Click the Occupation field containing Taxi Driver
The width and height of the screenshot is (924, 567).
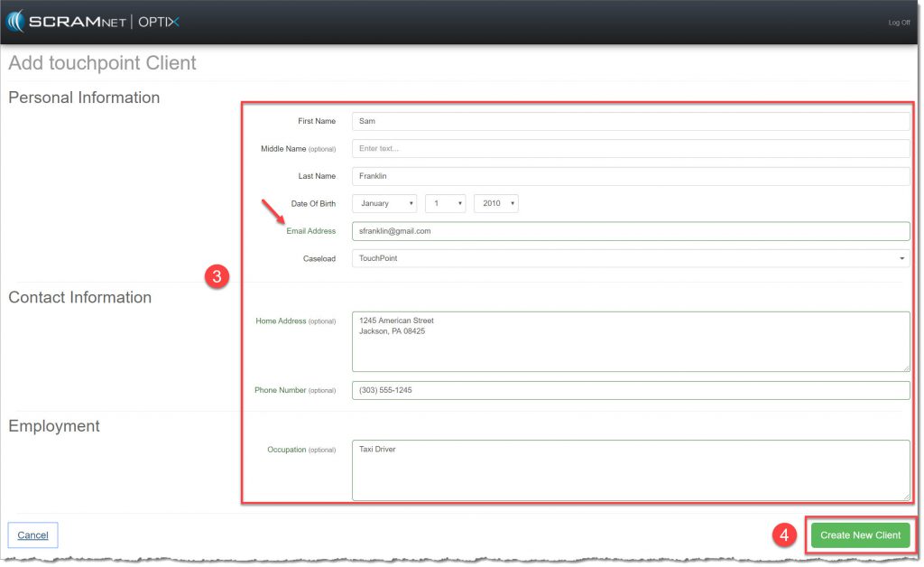(630, 469)
